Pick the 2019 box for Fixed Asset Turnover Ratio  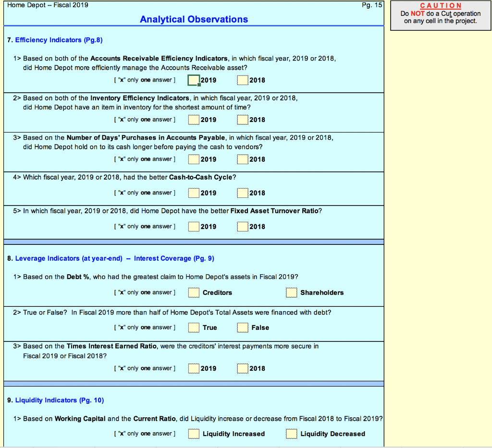[x=194, y=226]
